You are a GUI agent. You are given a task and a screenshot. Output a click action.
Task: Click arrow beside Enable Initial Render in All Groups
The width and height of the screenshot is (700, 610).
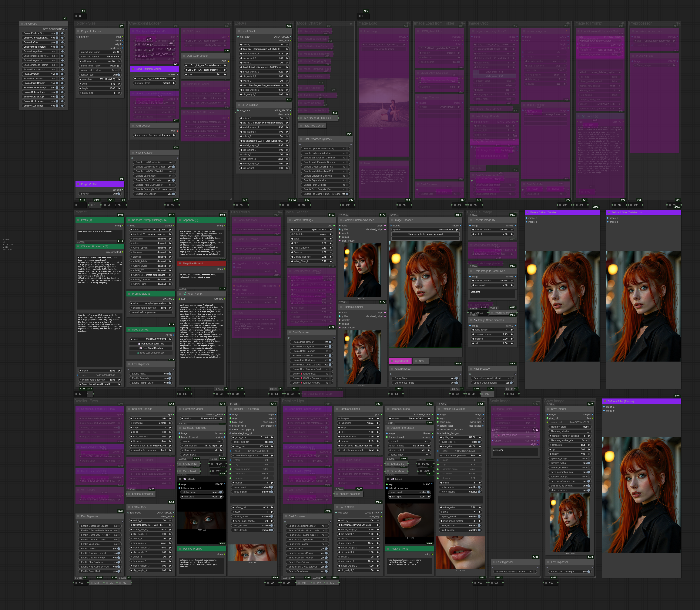(x=62, y=83)
